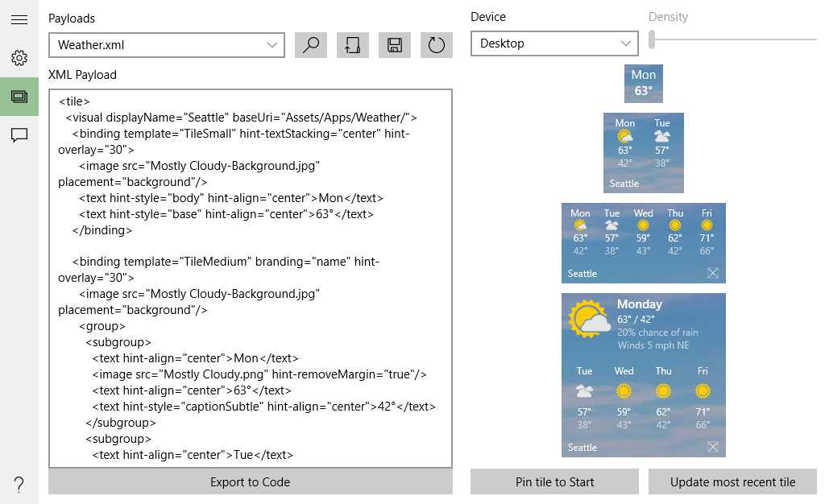
Task: Click the "Density" label
Action: click(x=668, y=17)
